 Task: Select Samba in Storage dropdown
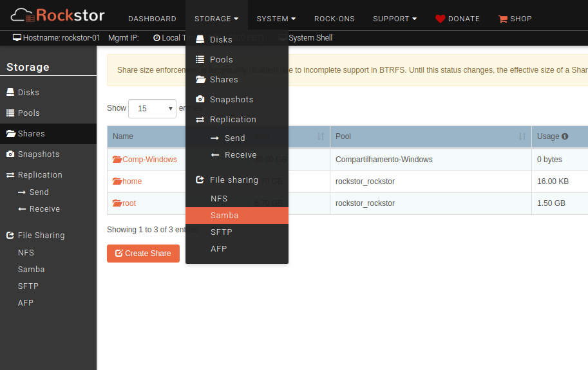click(x=237, y=216)
